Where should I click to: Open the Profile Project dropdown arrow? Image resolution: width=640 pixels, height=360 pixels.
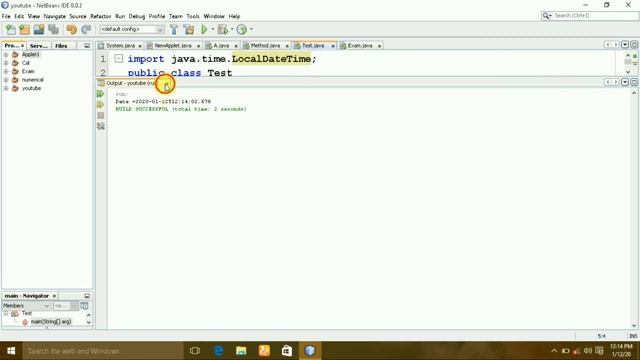251,29
